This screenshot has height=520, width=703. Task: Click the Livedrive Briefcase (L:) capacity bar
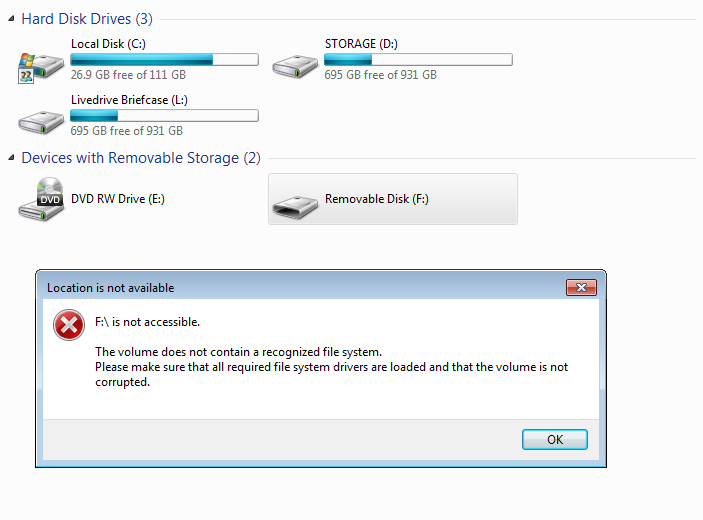[x=164, y=116]
